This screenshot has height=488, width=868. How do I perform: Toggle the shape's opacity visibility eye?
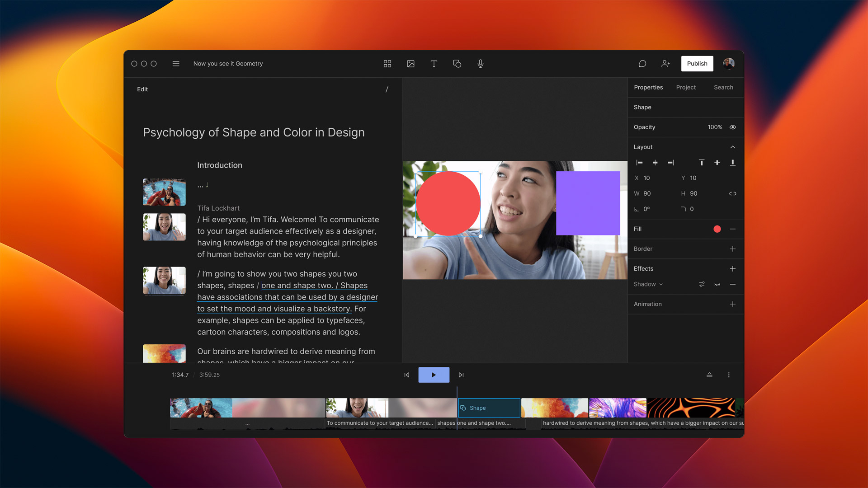pyautogui.click(x=733, y=127)
